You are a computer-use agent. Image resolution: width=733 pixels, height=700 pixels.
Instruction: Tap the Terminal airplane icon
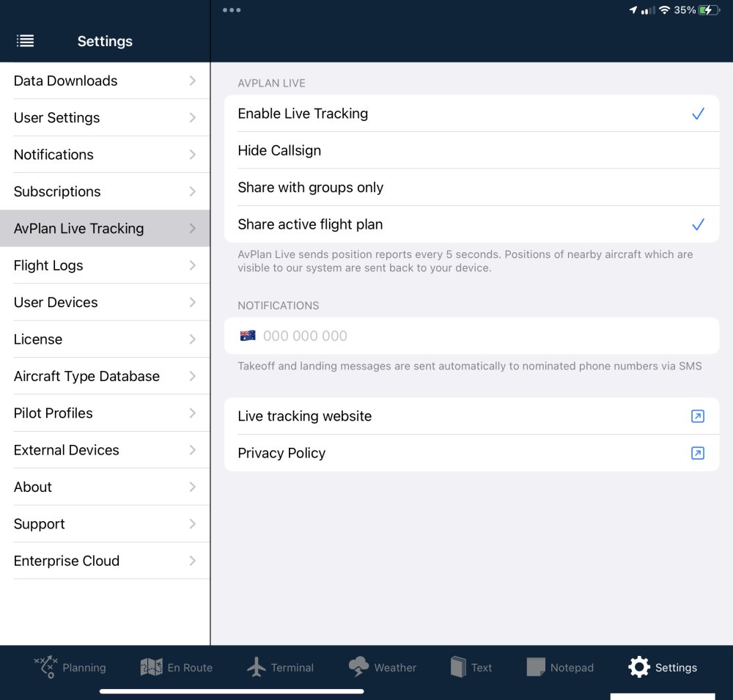pyautogui.click(x=256, y=667)
